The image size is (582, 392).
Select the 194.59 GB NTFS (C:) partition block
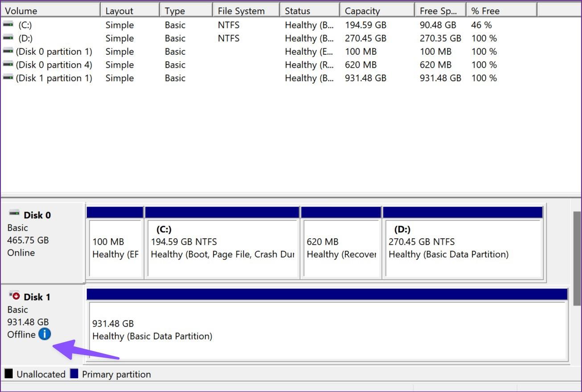coord(222,248)
